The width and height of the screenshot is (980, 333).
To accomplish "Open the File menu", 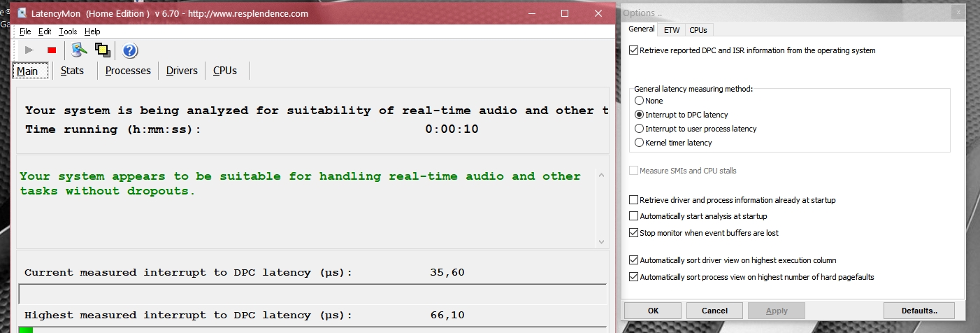I will (x=25, y=31).
